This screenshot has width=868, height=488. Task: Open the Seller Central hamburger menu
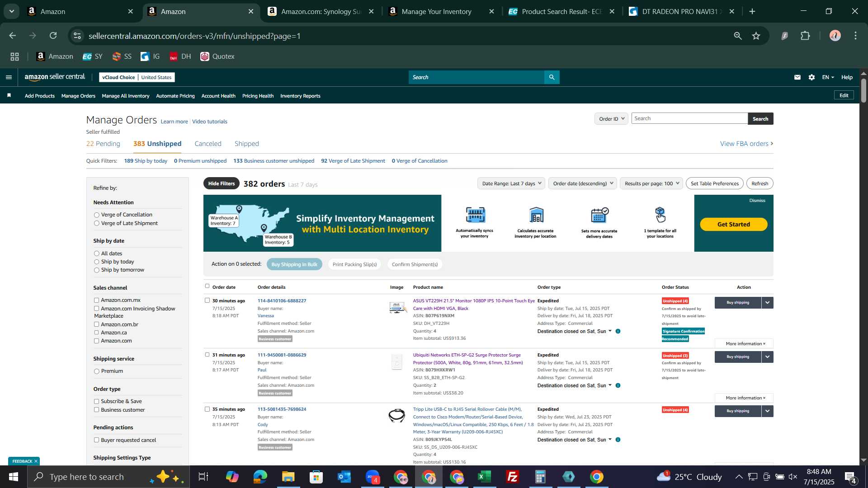click(x=9, y=77)
